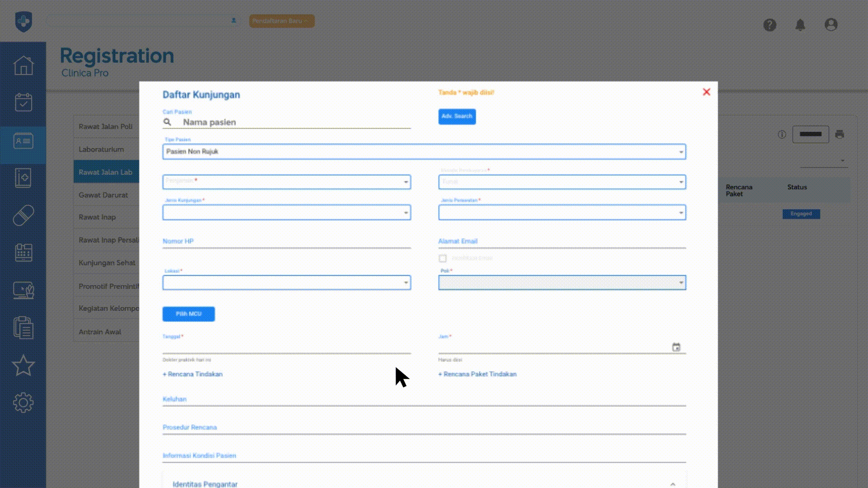The image size is (868, 488).
Task: Open the calendar checklist sidebar icon
Action: point(23,103)
